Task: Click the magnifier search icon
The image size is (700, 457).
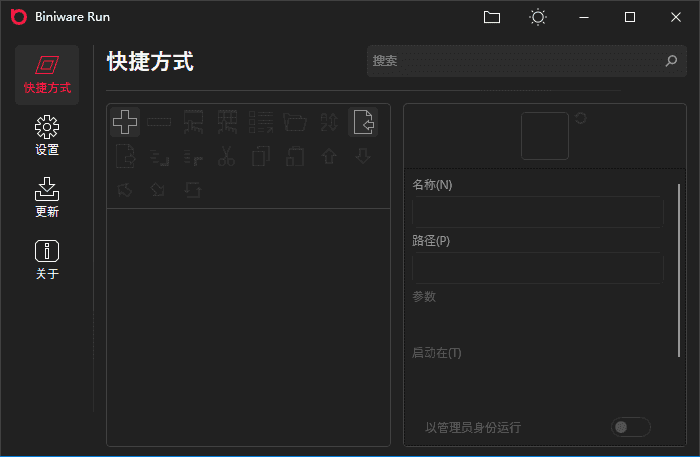Action: point(671,61)
